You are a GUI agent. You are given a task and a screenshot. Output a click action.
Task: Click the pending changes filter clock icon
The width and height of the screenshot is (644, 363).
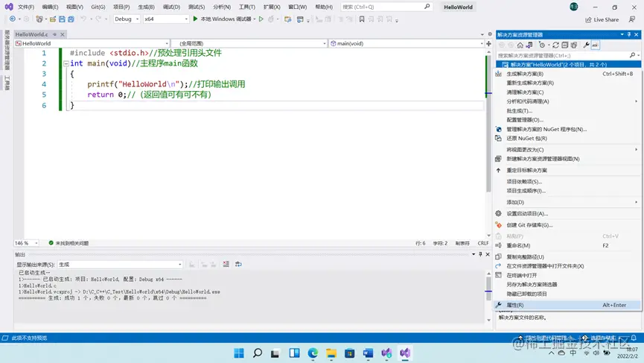tap(542, 45)
